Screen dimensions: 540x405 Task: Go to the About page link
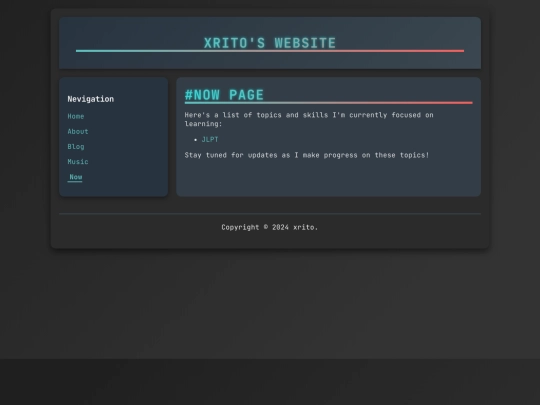(78, 132)
